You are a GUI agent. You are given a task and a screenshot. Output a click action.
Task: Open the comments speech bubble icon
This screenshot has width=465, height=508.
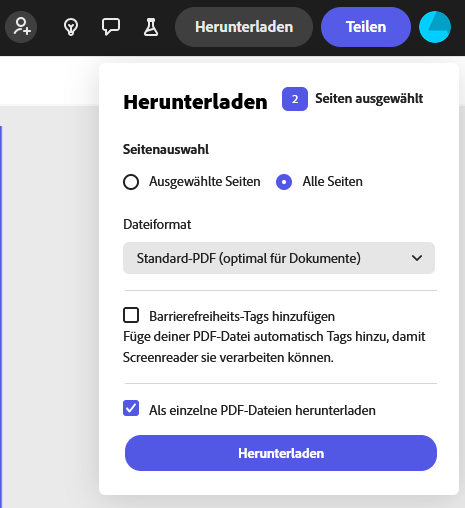tap(111, 27)
